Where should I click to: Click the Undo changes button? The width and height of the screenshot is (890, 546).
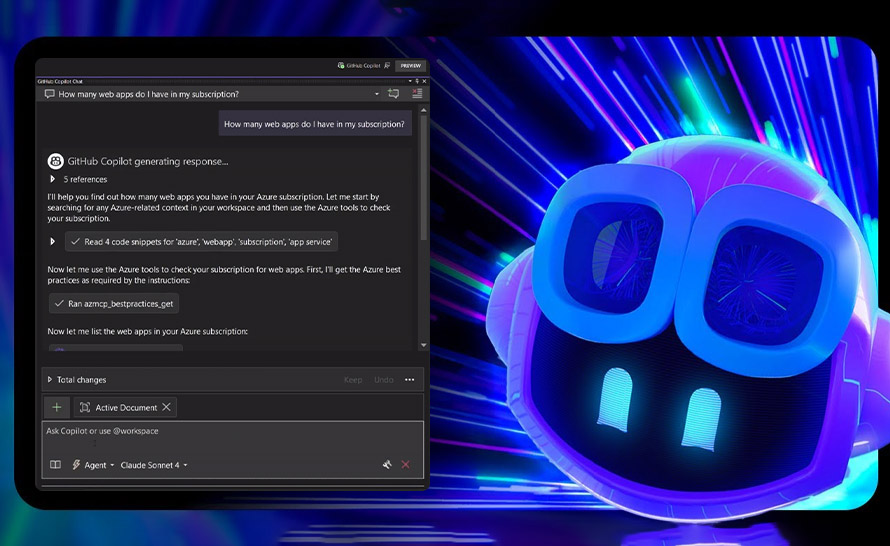(384, 380)
